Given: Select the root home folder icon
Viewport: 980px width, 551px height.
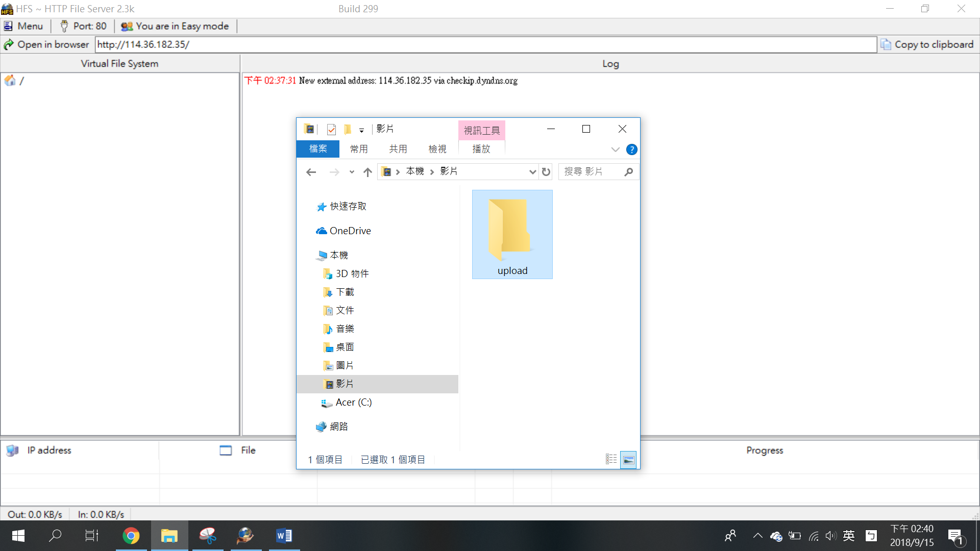Looking at the screenshot, I should [10, 81].
